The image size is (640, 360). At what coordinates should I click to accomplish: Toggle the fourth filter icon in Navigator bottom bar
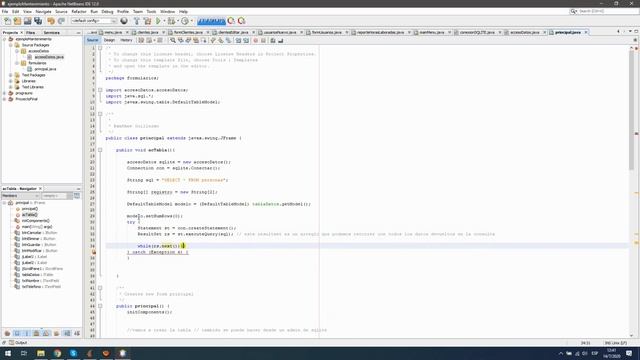(36, 333)
